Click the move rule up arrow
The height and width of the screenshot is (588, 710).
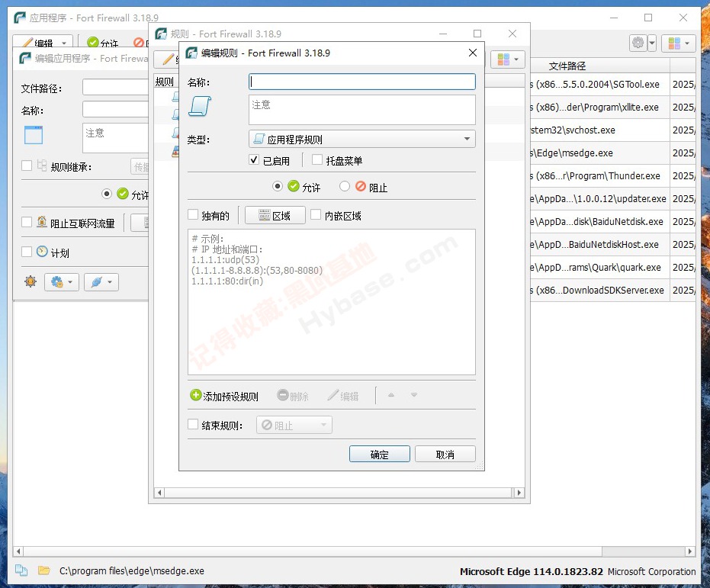click(391, 395)
